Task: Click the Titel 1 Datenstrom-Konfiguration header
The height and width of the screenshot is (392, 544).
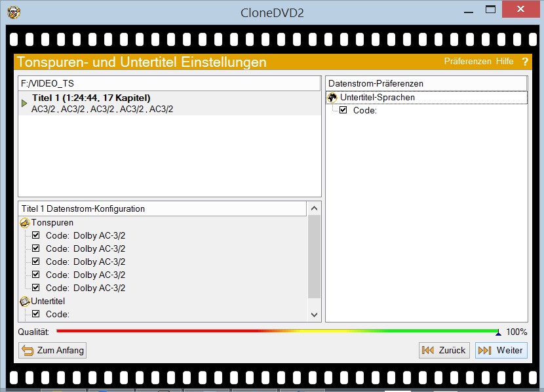Action: tap(163, 209)
